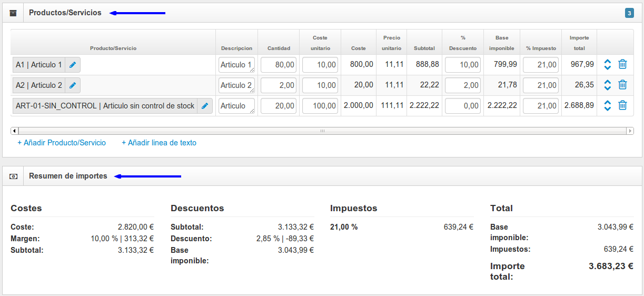Click the importe total value 26,35
Screen dimensions: 644x296
pyautogui.click(x=584, y=85)
